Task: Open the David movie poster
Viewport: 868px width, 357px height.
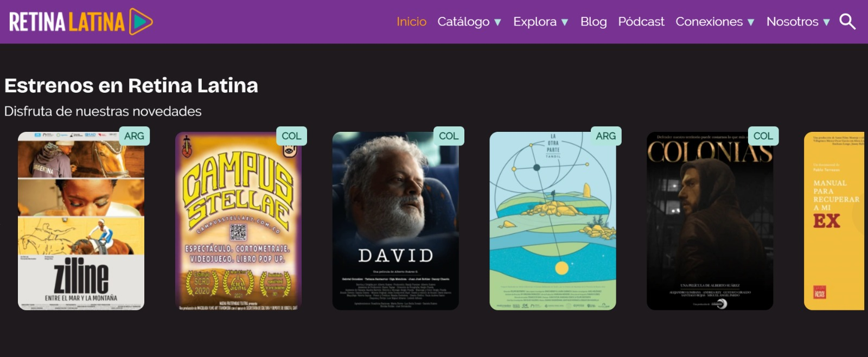Action: pyautogui.click(x=395, y=221)
